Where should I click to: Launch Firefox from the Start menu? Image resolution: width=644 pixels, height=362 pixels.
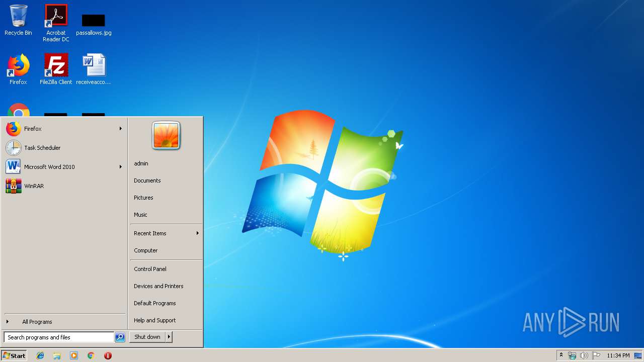(x=64, y=129)
